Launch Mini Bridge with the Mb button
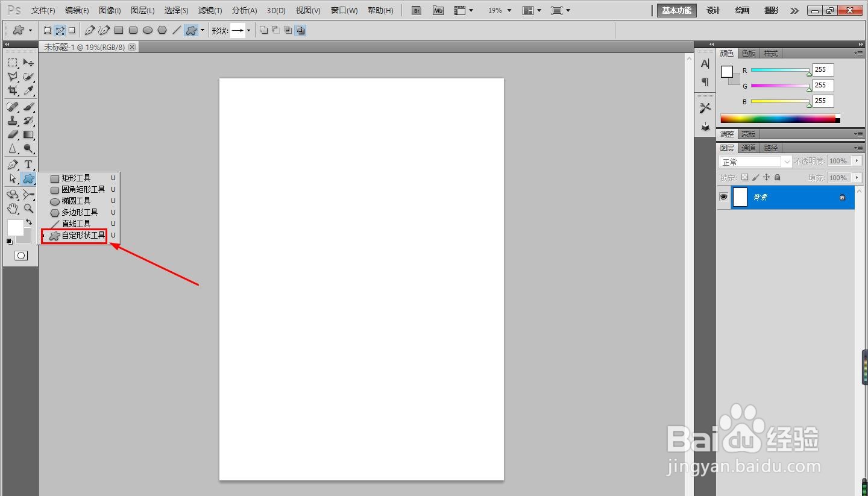868x496 pixels. [x=438, y=10]
